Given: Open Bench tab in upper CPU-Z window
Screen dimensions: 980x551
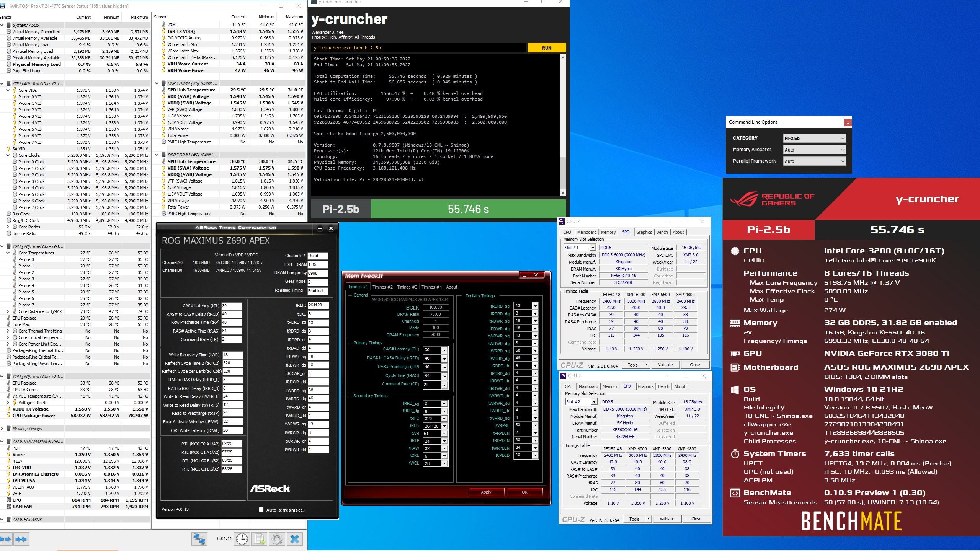Looking at the screenshot, I should 662,232.
